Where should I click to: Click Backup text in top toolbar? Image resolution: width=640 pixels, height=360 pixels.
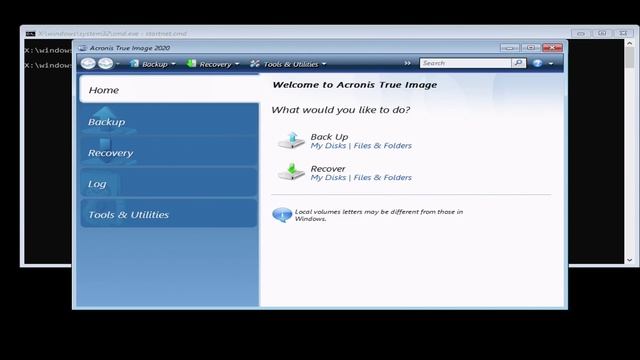155,64
